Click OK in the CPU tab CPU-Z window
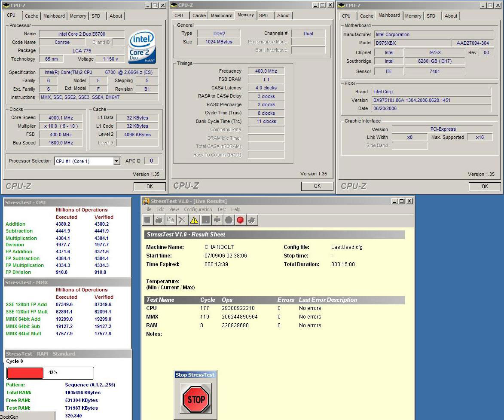 pos(150,187)
